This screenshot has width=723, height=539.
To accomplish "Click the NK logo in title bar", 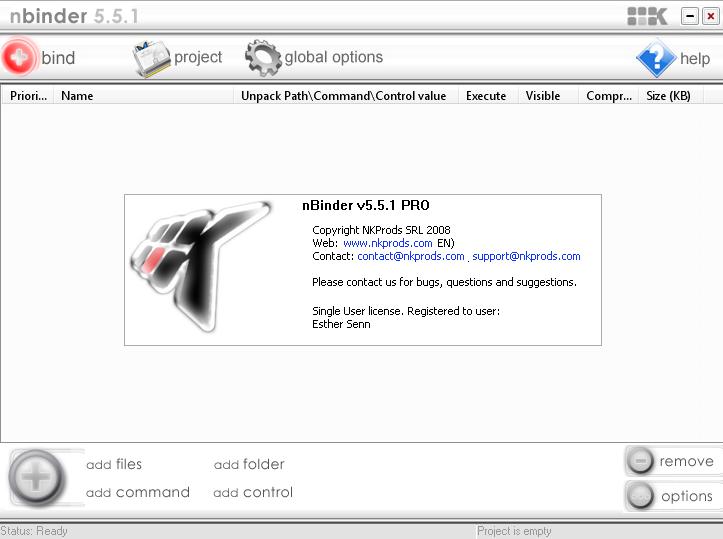I will [647, 16].
